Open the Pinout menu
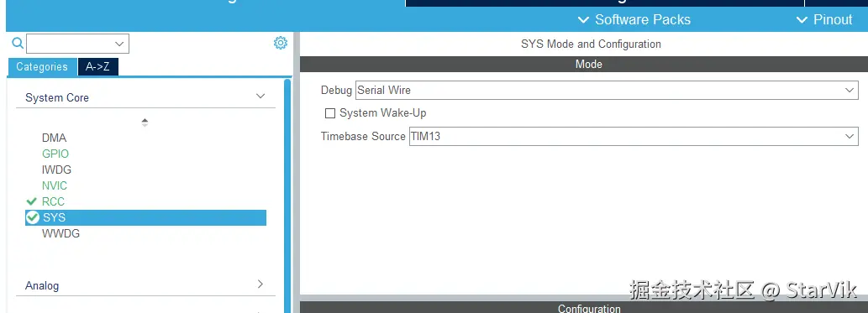868x313 pixels. pos(824,20)
